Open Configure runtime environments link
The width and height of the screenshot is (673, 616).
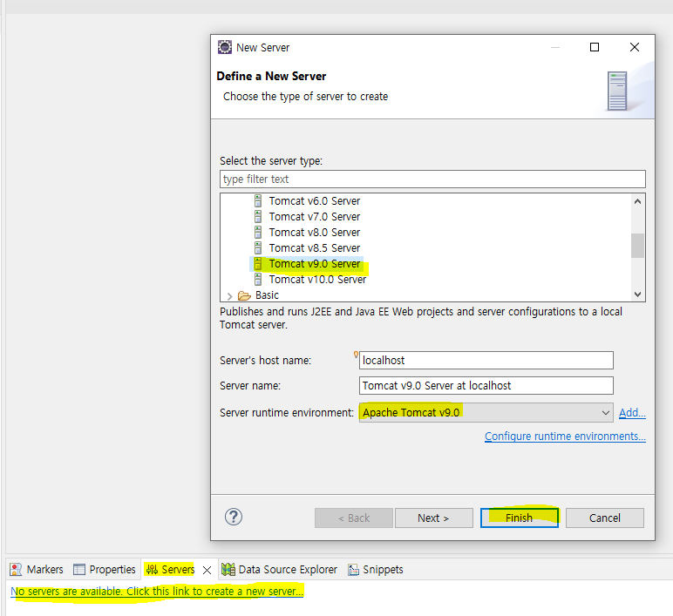click(565, 437)
